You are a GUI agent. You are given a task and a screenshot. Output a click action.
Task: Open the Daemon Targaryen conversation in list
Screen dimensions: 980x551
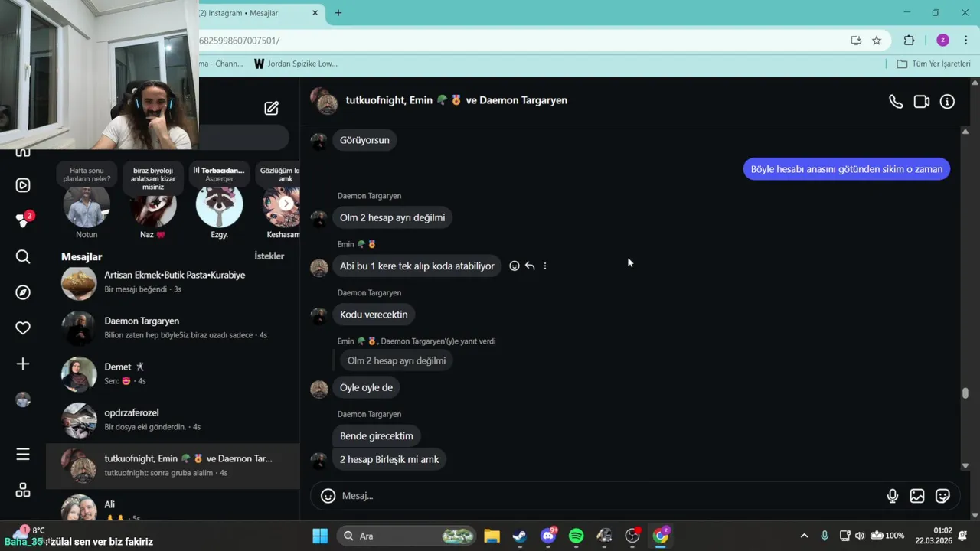(x=173, y=328)
